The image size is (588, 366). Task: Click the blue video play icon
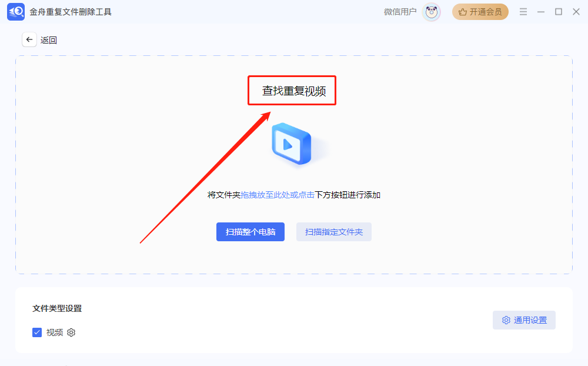pyautogui.click(x=292, y=144)
